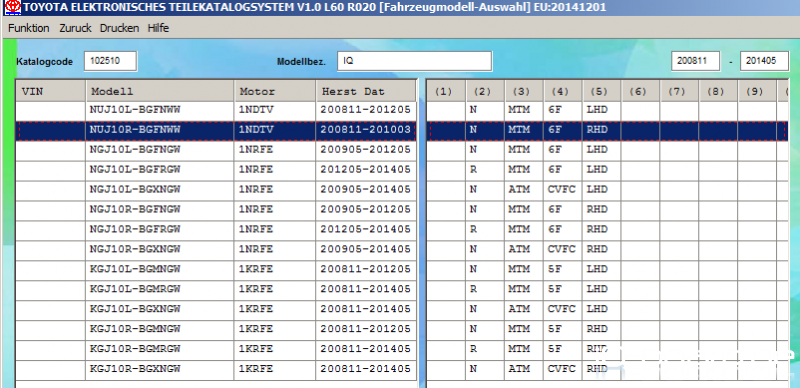Image resolution: width=800 pixels, height=388 pixels.
Task: Click R cell in NGJ10L-BGFRGW's row
Action: click(485, 170)
